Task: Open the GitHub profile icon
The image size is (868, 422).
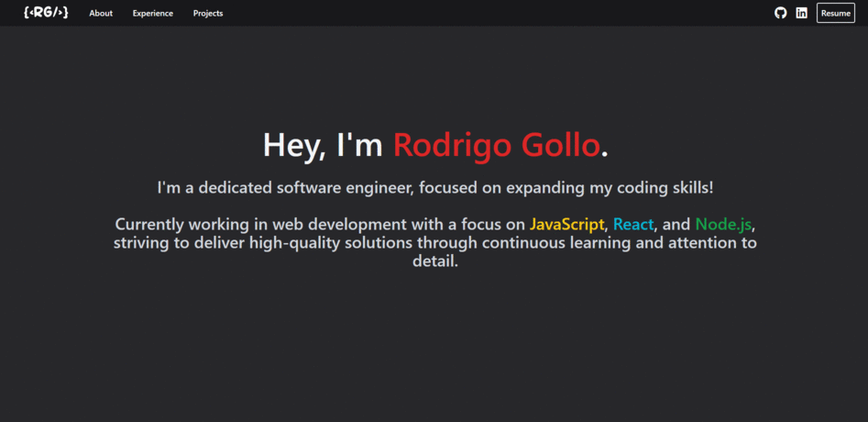Action: [x=781, y=13]
